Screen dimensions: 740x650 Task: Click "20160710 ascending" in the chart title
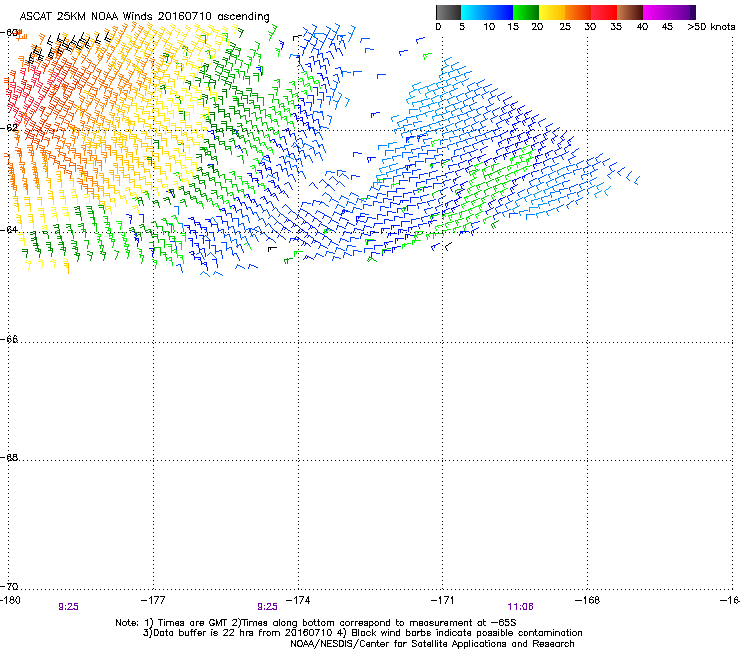pyautogui.click(x=213, y=16)
